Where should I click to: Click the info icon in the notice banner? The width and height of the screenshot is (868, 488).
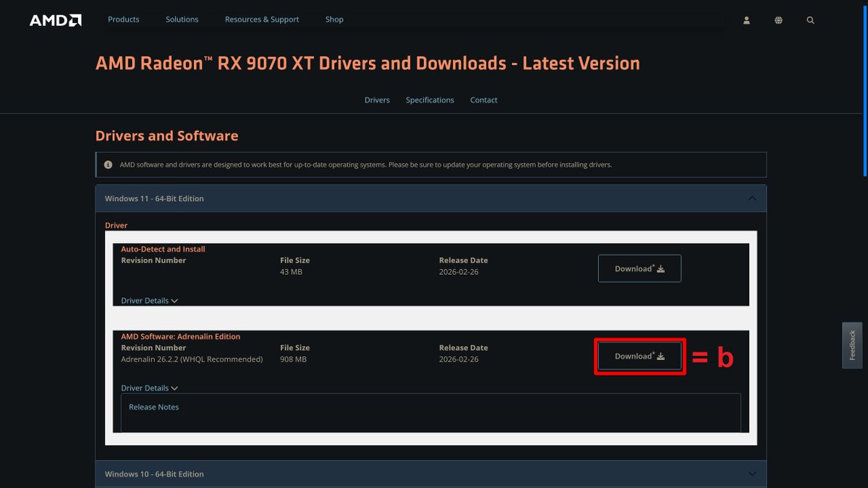108,165
